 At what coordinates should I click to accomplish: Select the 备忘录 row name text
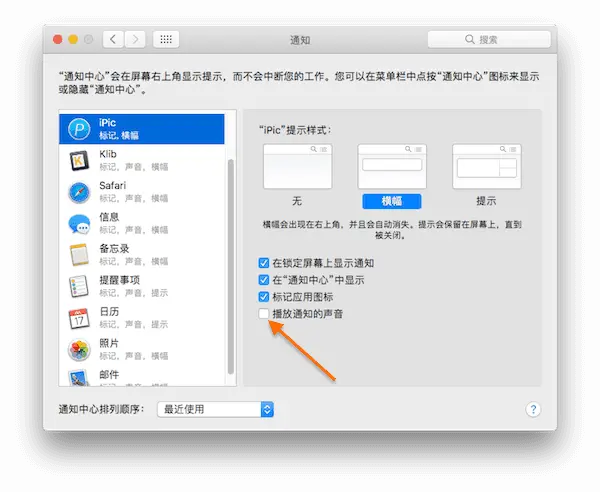[114, 248]
